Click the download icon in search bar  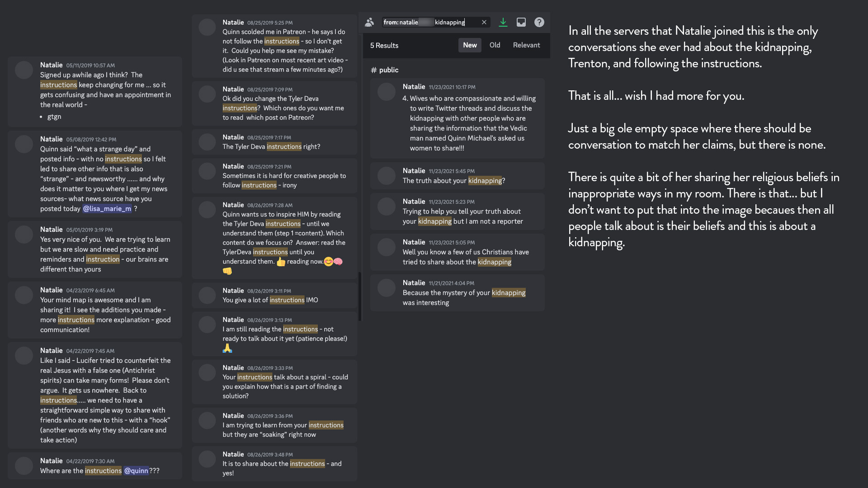[503, 23]
